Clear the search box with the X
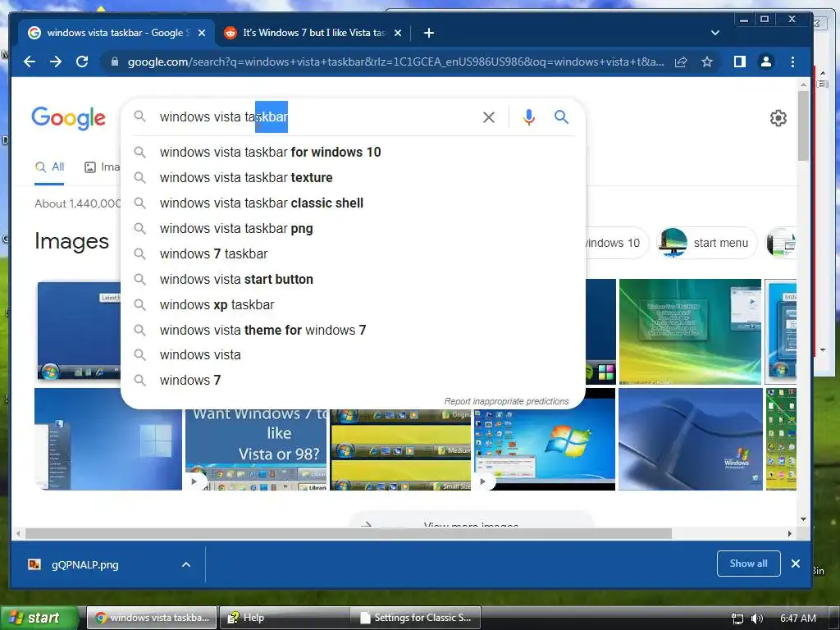Viewport: 840px width, 630px height. [x=489, y=116]
